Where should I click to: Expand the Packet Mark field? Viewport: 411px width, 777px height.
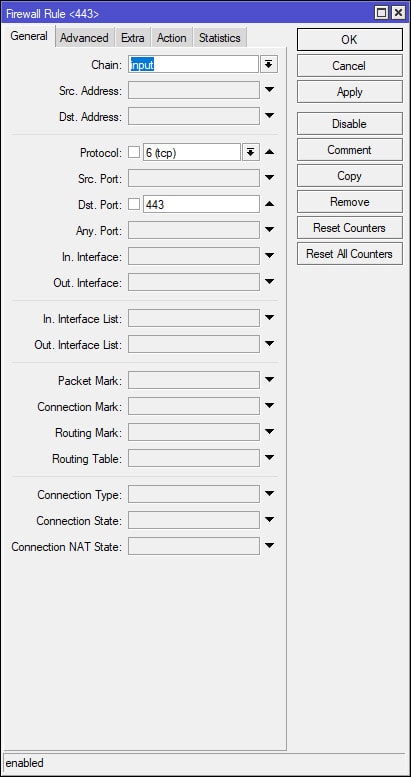(x=269, y=380)
